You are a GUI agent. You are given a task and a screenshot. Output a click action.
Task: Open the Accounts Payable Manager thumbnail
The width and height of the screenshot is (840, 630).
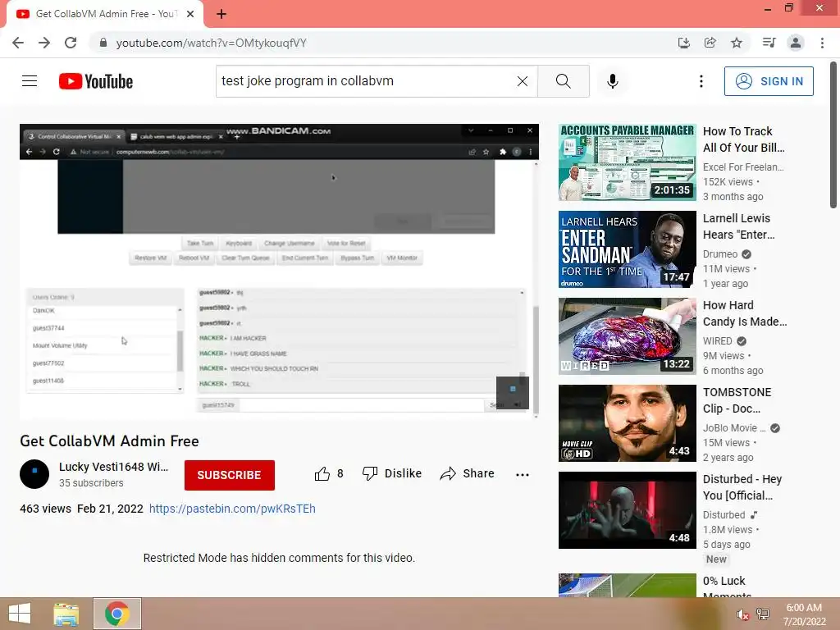pos(628,162)
